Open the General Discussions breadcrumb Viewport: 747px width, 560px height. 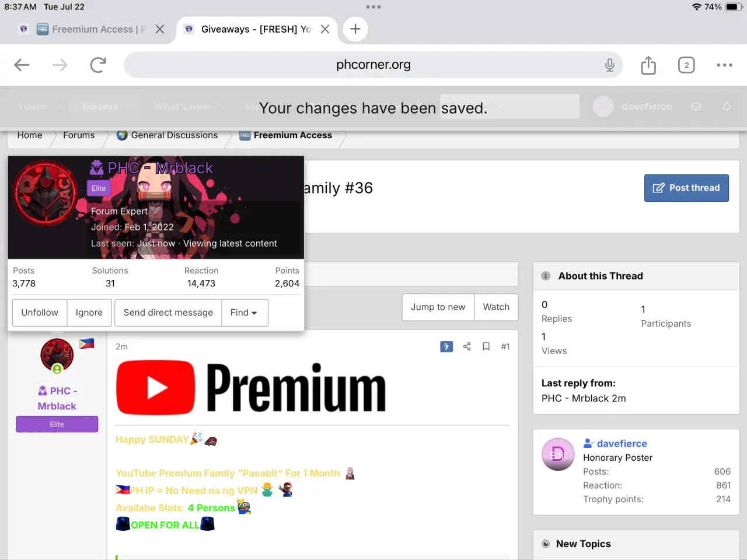coord(167,135)
